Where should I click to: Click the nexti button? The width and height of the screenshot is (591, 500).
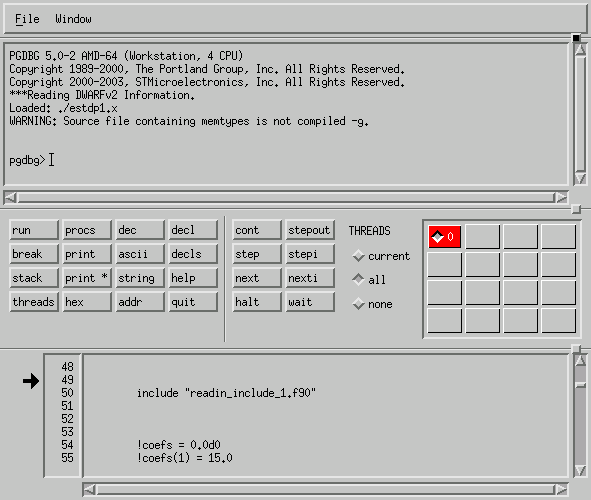coord(310,278)
